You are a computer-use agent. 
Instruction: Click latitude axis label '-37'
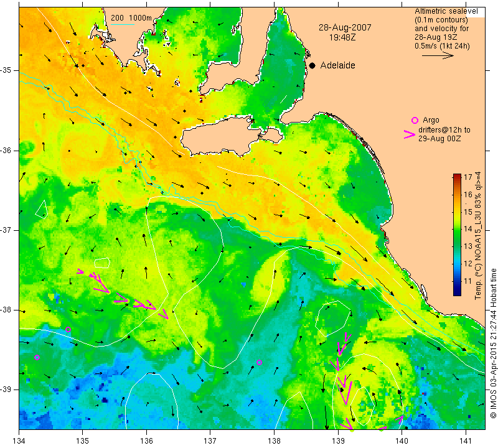click(6, 230)
